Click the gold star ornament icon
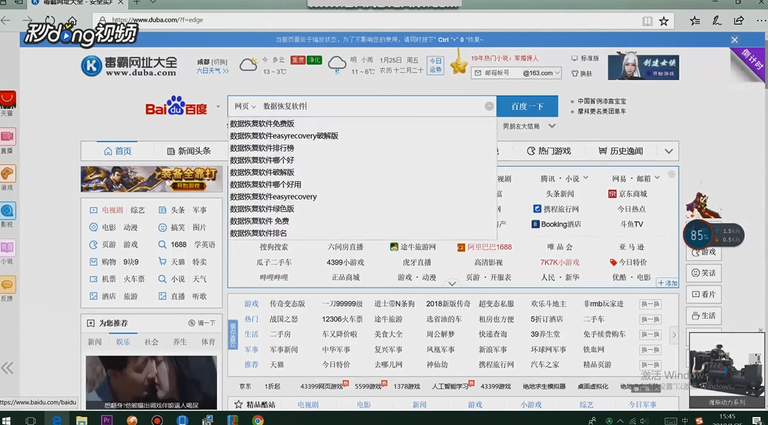The height and width of the screenshot is (425, 768). 459,65
